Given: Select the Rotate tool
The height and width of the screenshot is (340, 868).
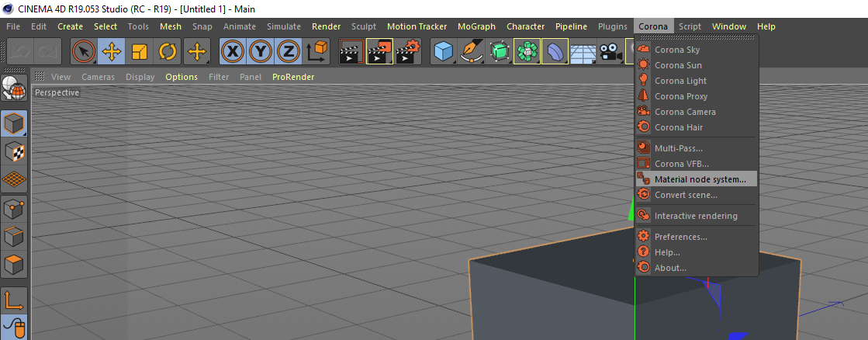Looking at the screenshot, I should click(167, 52).
